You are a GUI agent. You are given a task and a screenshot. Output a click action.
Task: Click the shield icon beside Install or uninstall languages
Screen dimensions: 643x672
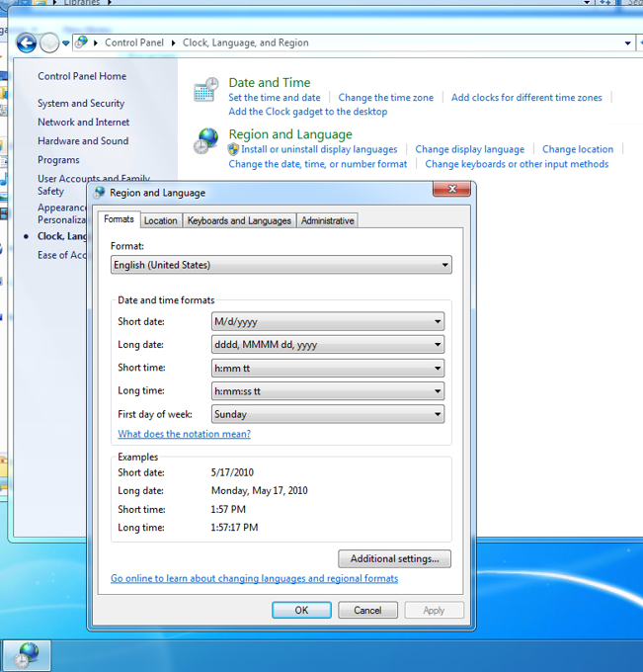[x=233, y=149]
